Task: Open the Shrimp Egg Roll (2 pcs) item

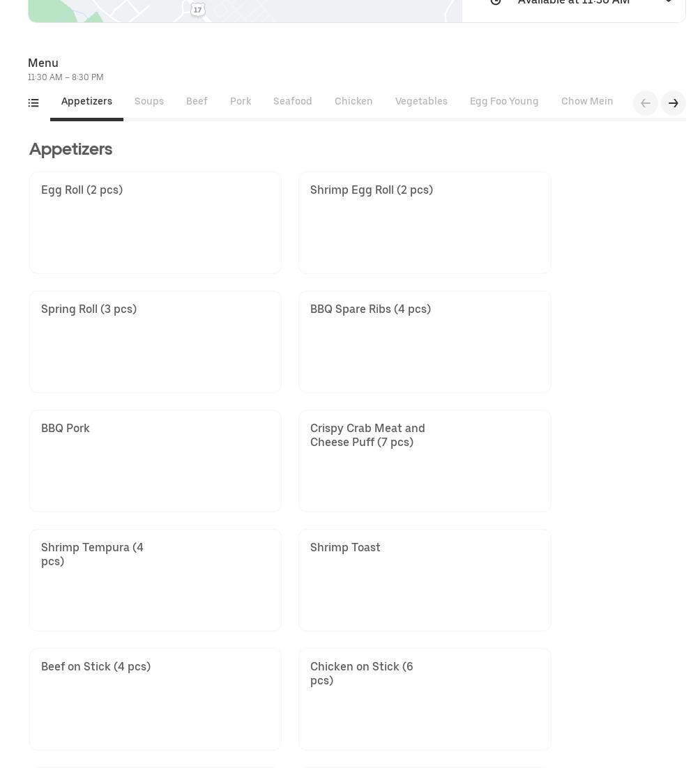Action: (x=425, y=222)
